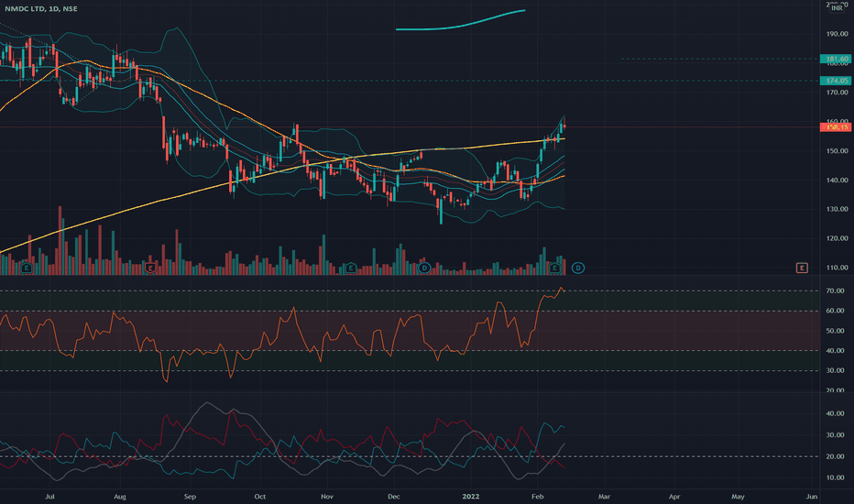This screenshot has width=854, height=504.
Task: Click the Apr label on time axis
Action: tap(674, 497)
